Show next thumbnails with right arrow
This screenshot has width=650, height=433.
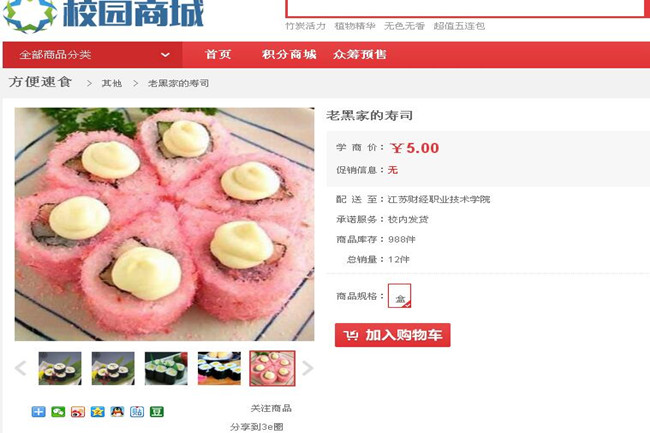307,368
